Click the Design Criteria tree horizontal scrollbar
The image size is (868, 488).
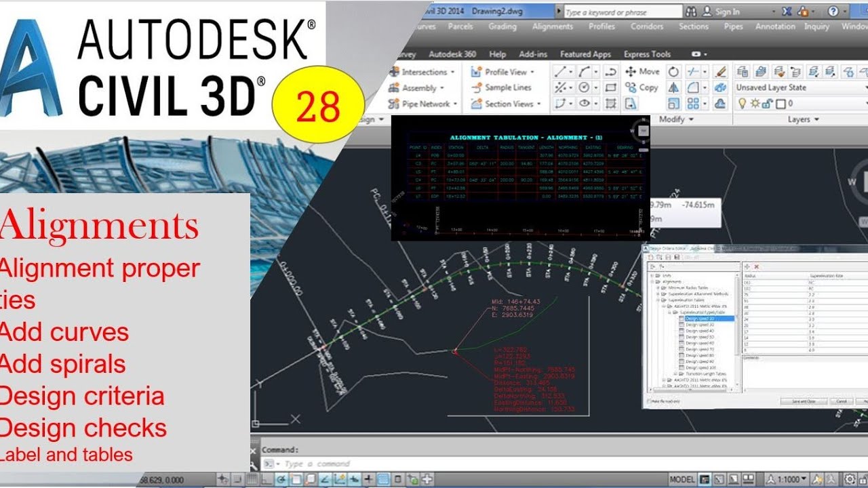click(690, 390)
